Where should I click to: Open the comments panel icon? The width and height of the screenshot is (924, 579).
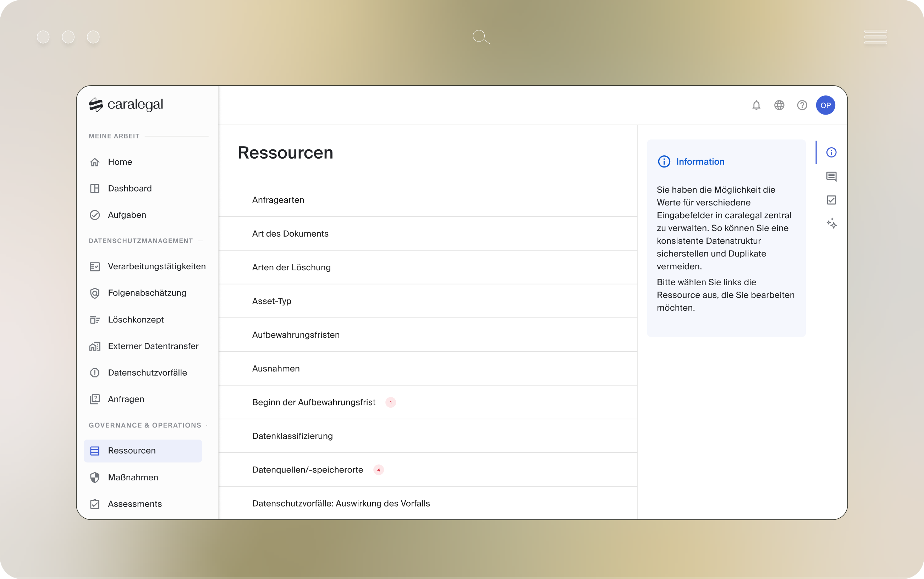(831, 176)
